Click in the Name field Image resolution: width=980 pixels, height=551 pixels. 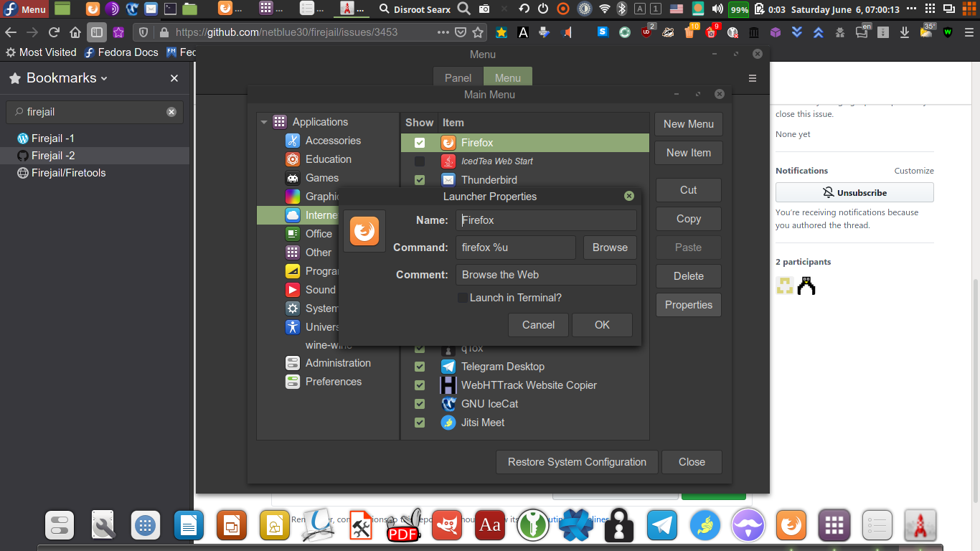tap(546, 220)
